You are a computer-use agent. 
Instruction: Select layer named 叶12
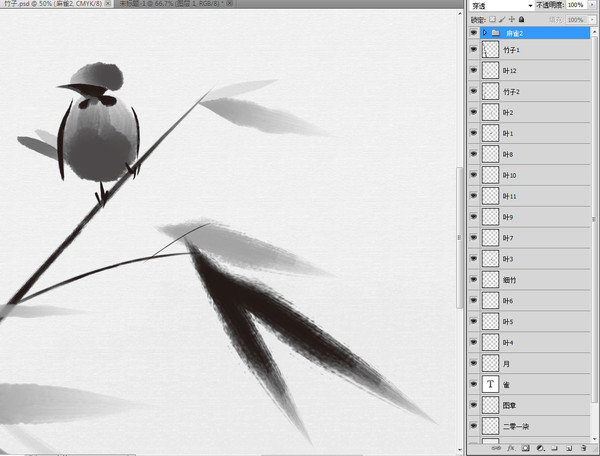click(536, 70)
